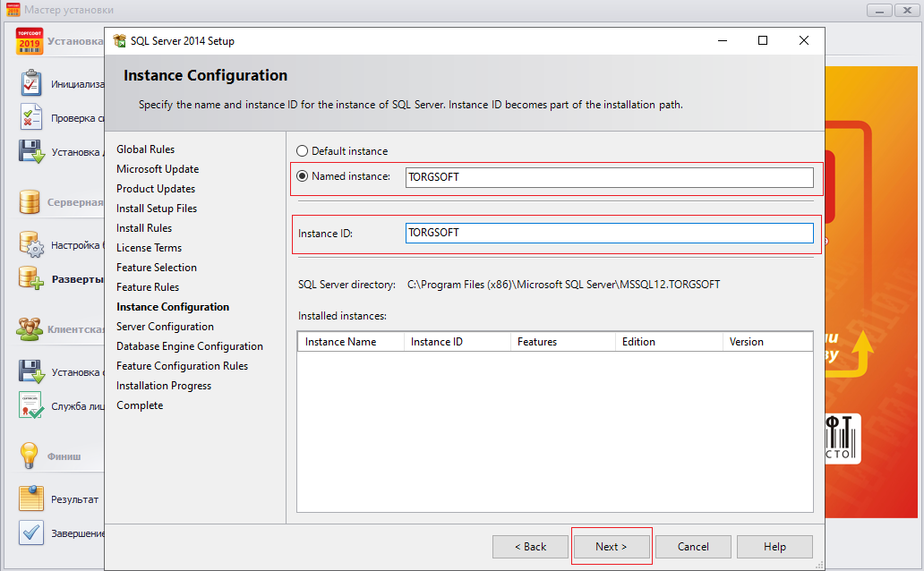Click the database deploy plus icon
The image size is (924, 571).
[x=31, y=278]
